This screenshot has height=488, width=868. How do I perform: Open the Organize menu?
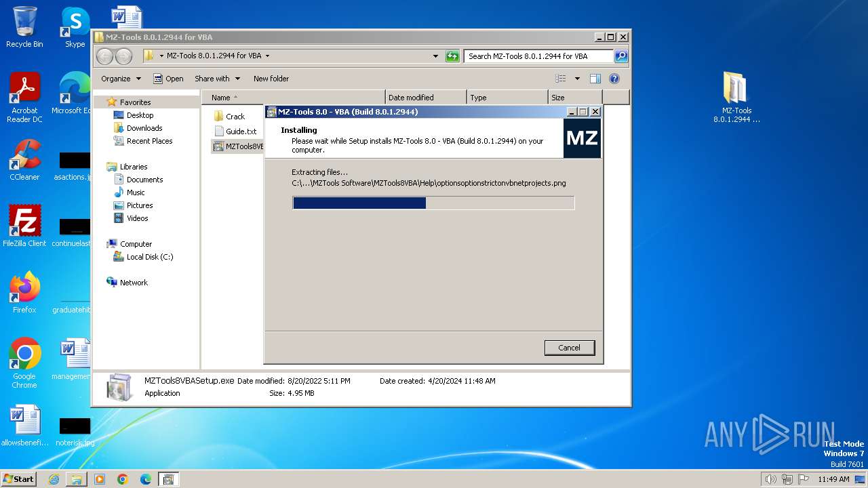point(121,79)
